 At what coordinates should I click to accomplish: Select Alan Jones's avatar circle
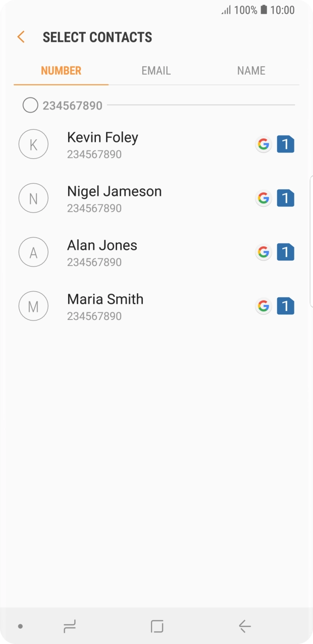[x=33, y=252]
